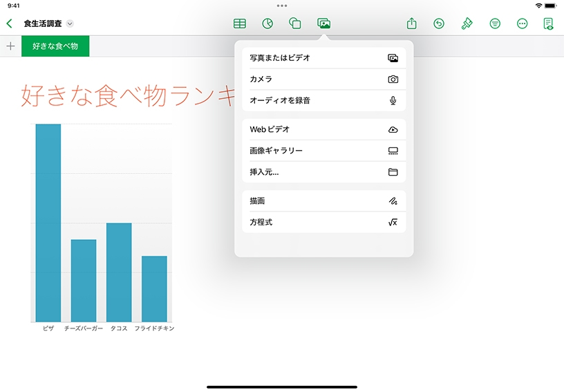Tap the share icon in toolbar
This screenshot has width=564, height=392.
(412, 24)
